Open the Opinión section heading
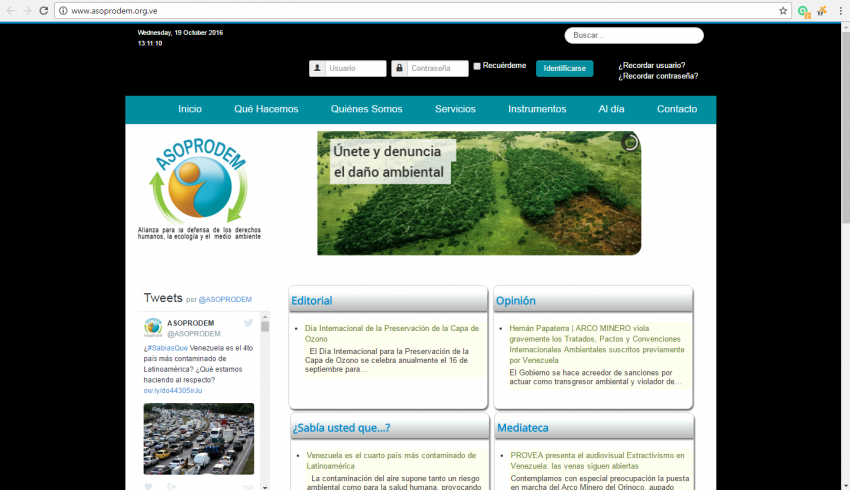850x490 pixels. coord(516,301)
